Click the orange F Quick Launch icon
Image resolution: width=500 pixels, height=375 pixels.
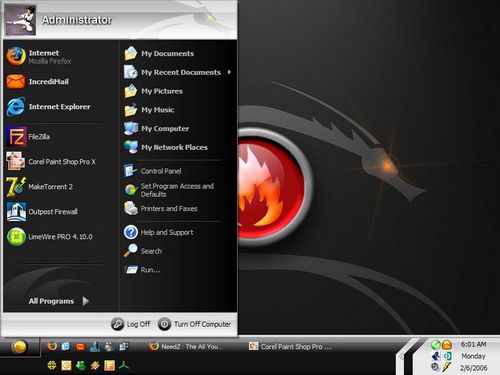click(109, 366)
